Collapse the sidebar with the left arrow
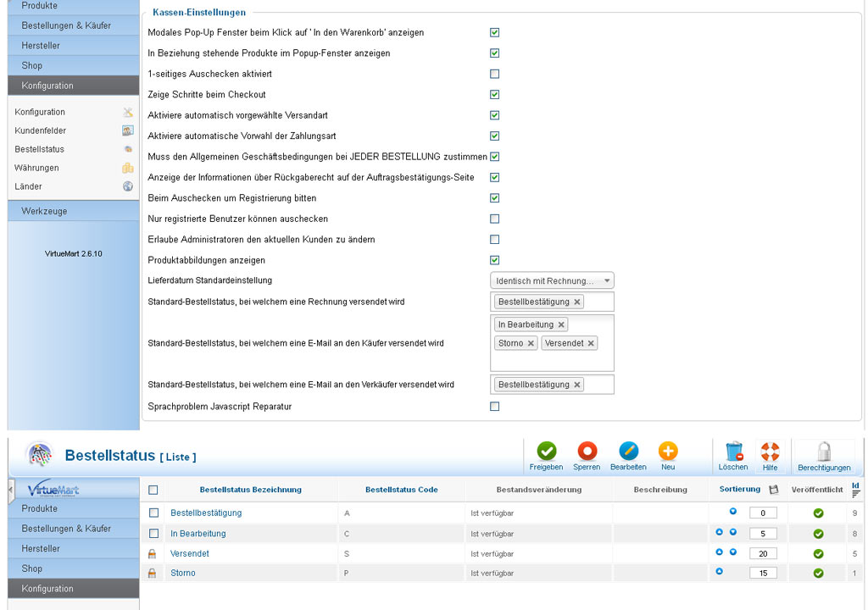 click(x=11, y=489)
